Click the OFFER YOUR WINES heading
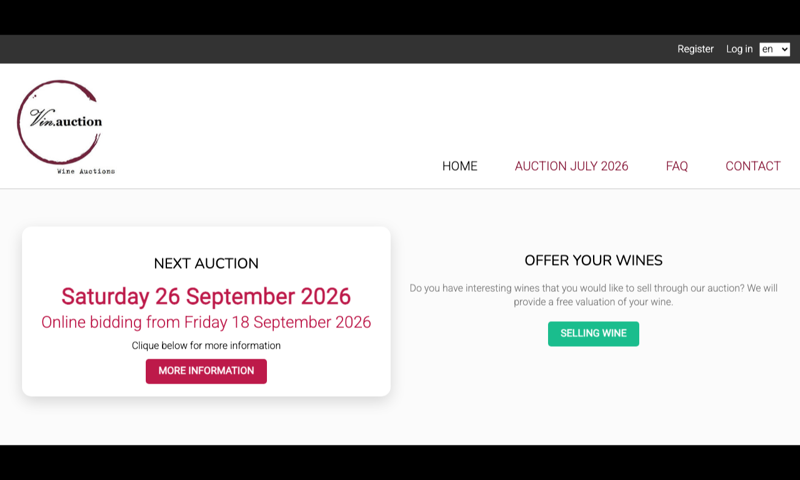This screenshot has height=480, width=800. pyautogui.click(x=593, y=260)
